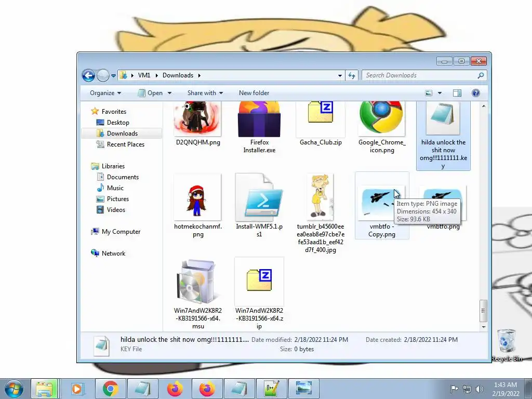
Task: Open the Organize menu
Action: 105,93
